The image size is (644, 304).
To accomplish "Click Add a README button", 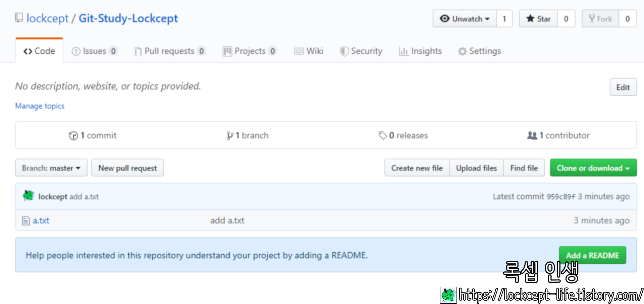I will pos(592,255).
